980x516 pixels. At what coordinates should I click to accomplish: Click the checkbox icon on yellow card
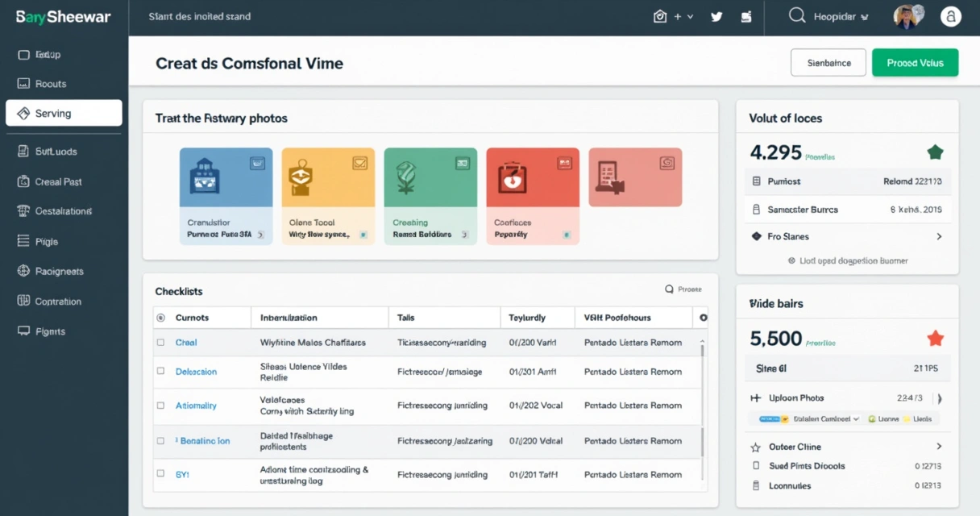359,163
